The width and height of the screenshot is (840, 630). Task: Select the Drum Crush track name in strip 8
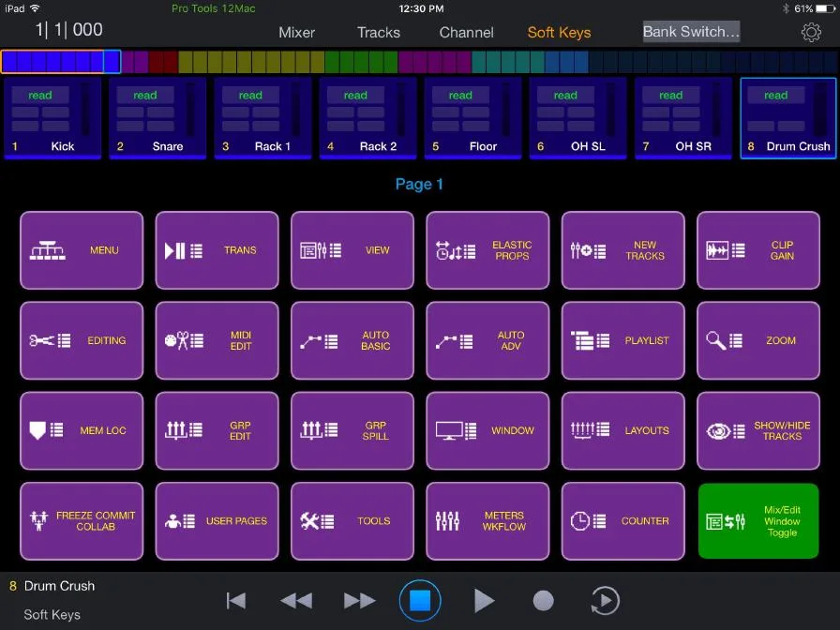[798, 146]
